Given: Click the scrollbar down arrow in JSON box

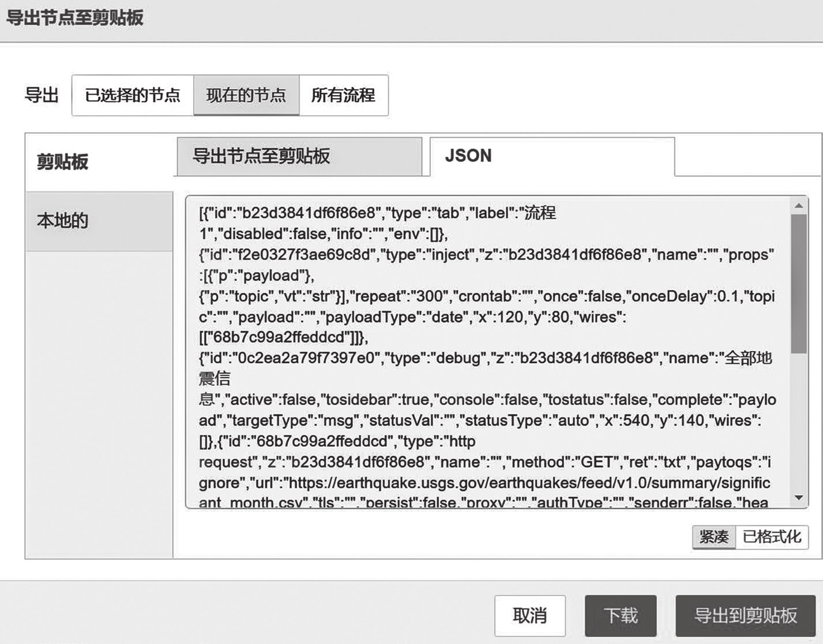Looking at the screenshot, I should click(x=799, y=498).
